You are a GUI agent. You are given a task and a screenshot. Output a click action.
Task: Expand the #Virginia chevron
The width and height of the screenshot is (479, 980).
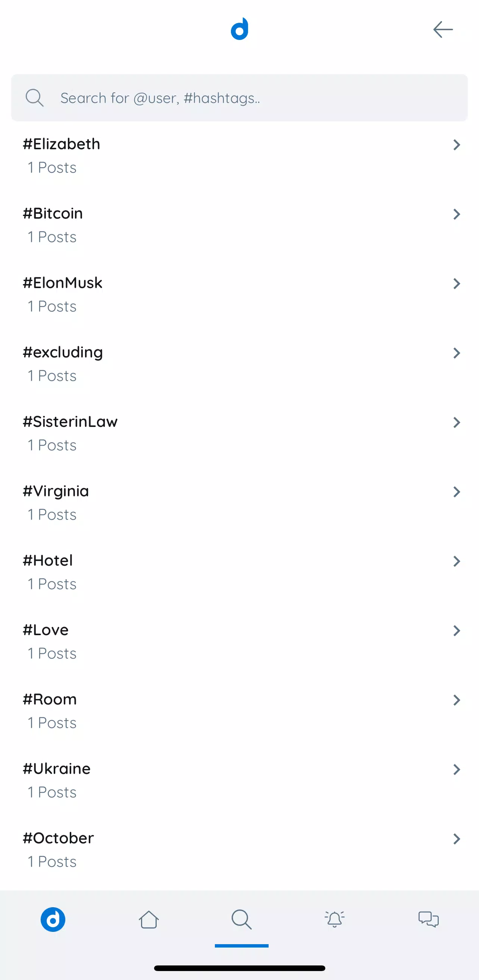point(457,492)
